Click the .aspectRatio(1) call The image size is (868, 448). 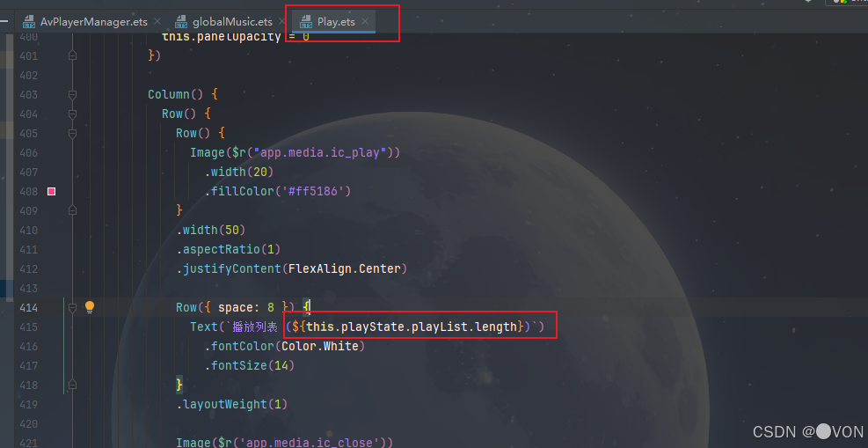click(x=229, y=249)
